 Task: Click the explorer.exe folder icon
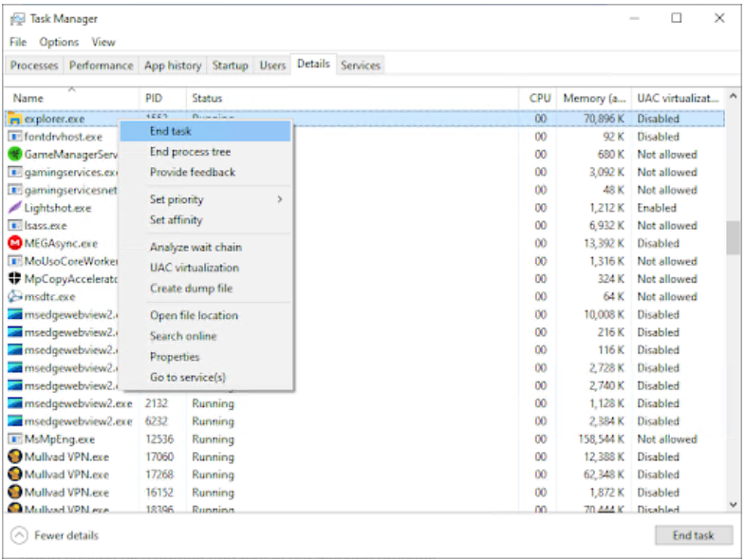(x=15, y=120)
